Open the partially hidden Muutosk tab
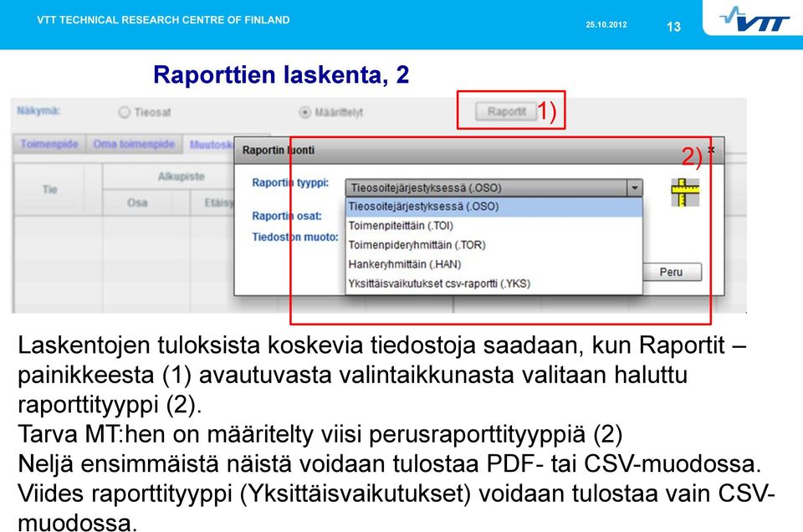 [209, 145]
